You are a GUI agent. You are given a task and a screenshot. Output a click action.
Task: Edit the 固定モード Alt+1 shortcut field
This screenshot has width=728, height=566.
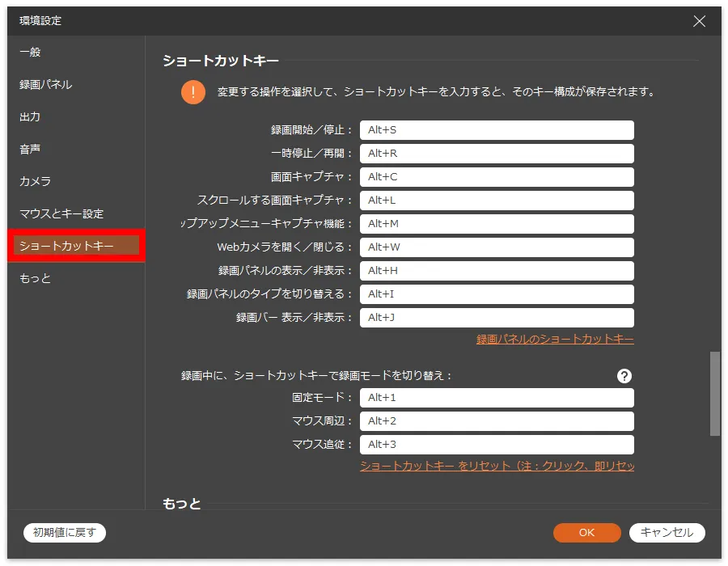496,398
